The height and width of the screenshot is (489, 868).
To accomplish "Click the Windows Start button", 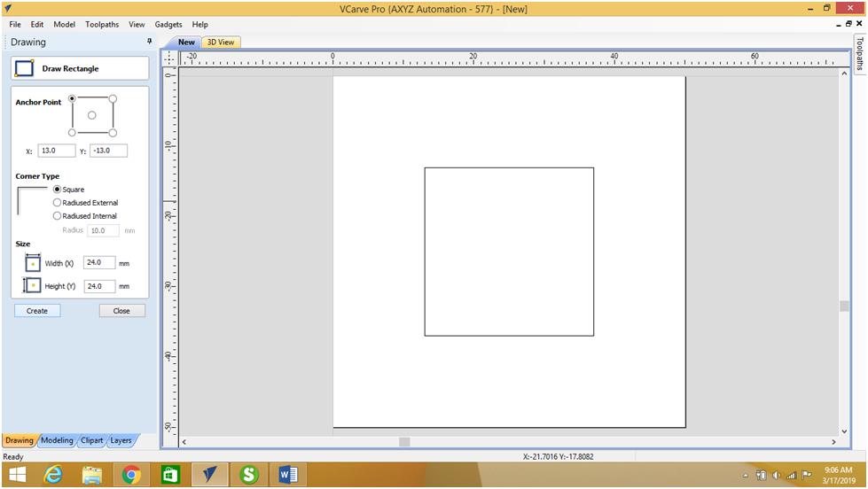I will 18,475.
